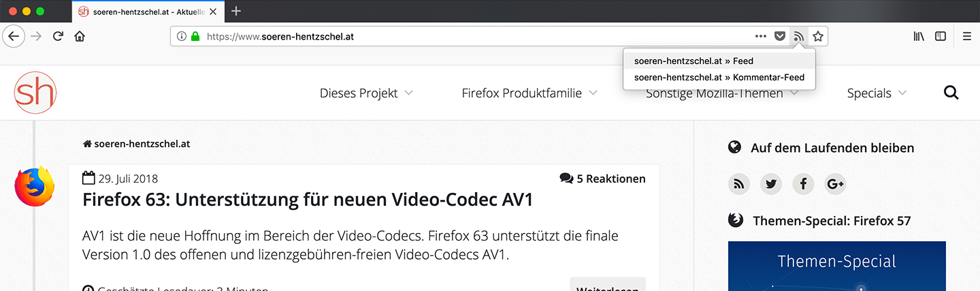View the 5 Reaktionen comments link
This screenshot has height=291, width=980.
pos(603,179)
